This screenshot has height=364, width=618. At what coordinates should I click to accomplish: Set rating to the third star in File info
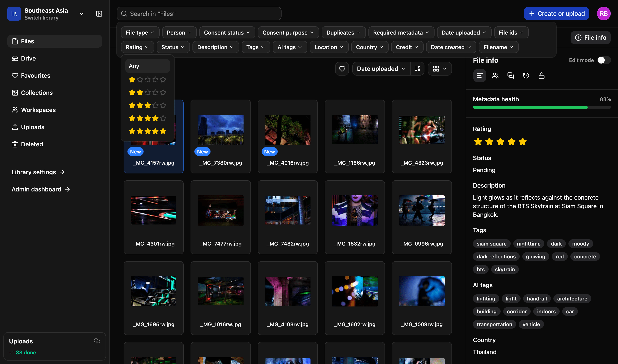tap(500, 141)
